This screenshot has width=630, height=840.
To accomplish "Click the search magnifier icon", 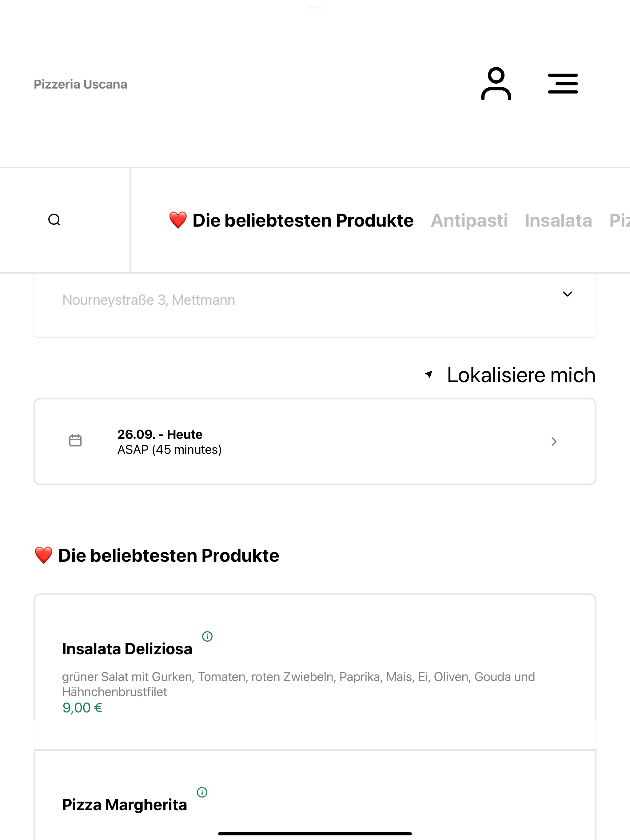I will 54,220.
